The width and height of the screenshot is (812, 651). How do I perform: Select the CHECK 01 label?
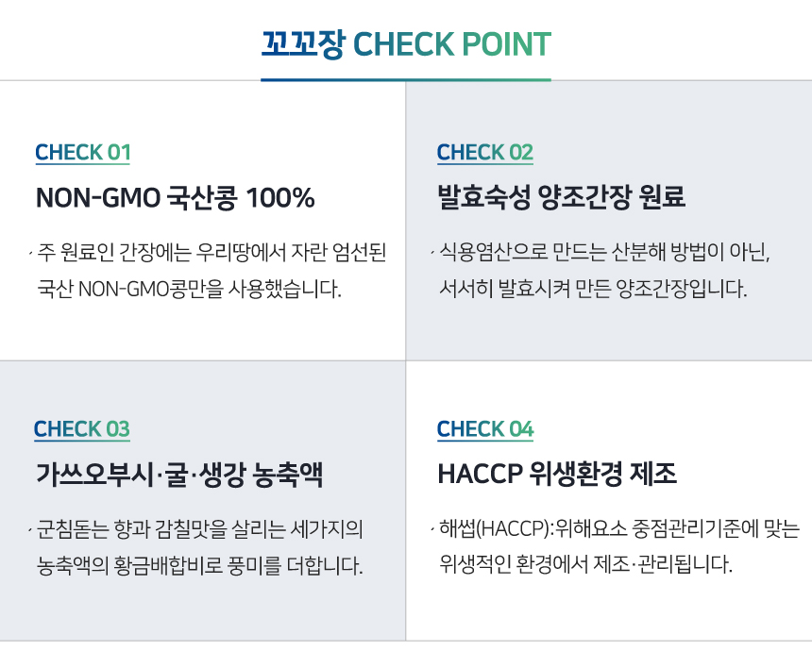(x=83, y=153)
